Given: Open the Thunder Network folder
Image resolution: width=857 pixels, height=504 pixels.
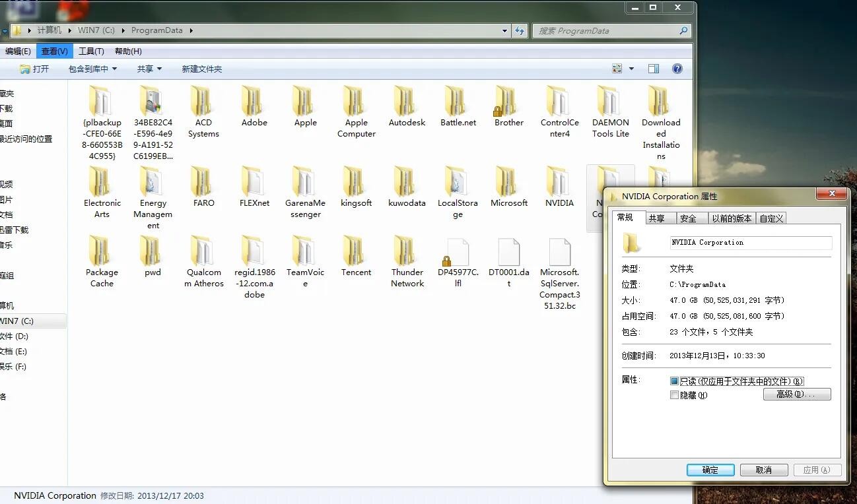Looking at the screenshot, I should point(407,261).
